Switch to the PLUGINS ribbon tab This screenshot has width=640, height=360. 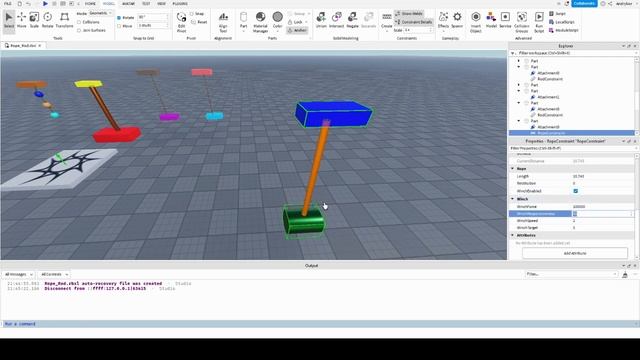pos(180,4)
